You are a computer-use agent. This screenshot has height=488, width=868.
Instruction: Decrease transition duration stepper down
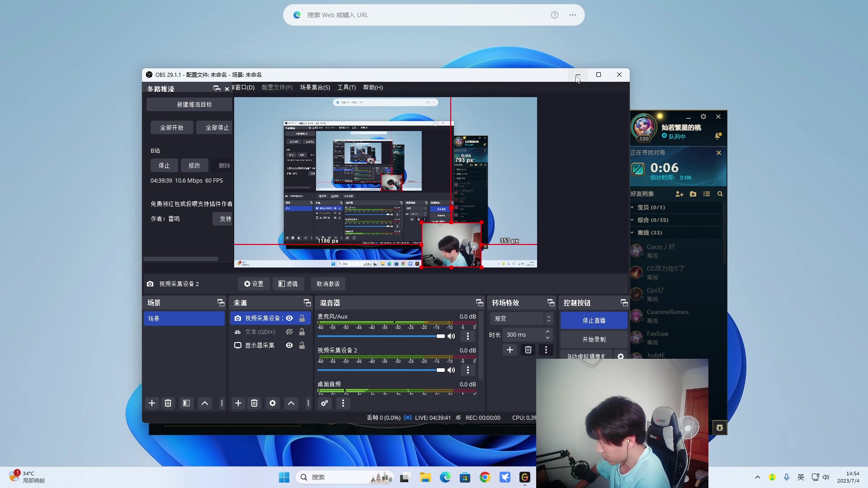click(547, 338)
